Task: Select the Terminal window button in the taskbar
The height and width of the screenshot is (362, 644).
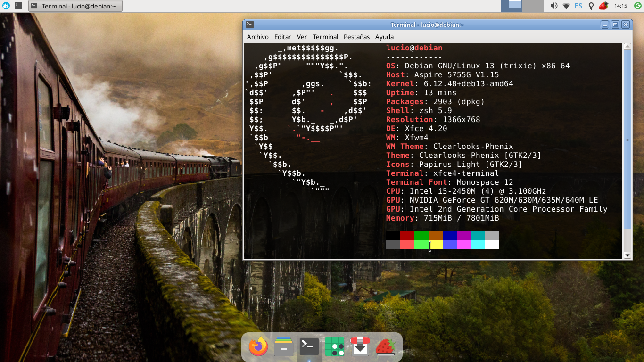Action: coord(75,6)
